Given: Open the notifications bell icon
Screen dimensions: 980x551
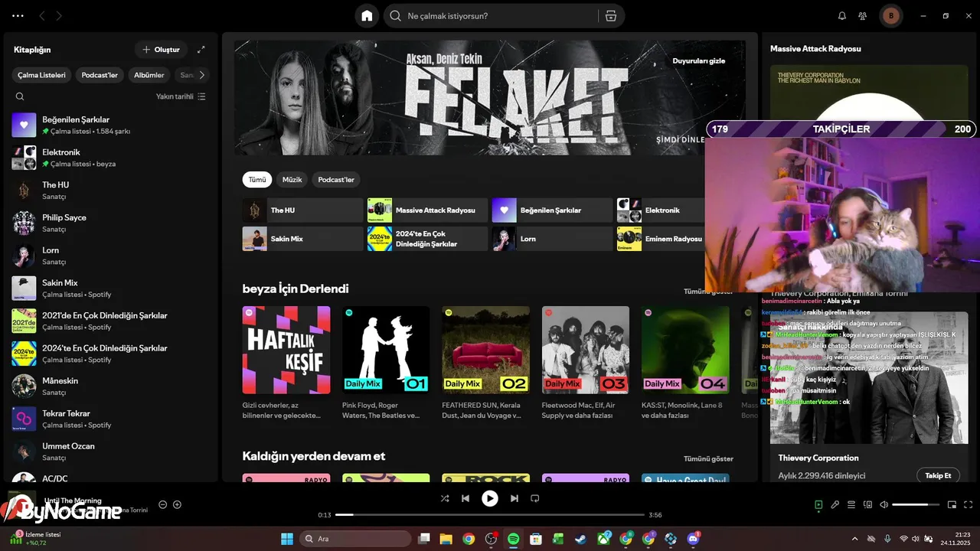Looking at the screenshot, I should tap(842, 16).
